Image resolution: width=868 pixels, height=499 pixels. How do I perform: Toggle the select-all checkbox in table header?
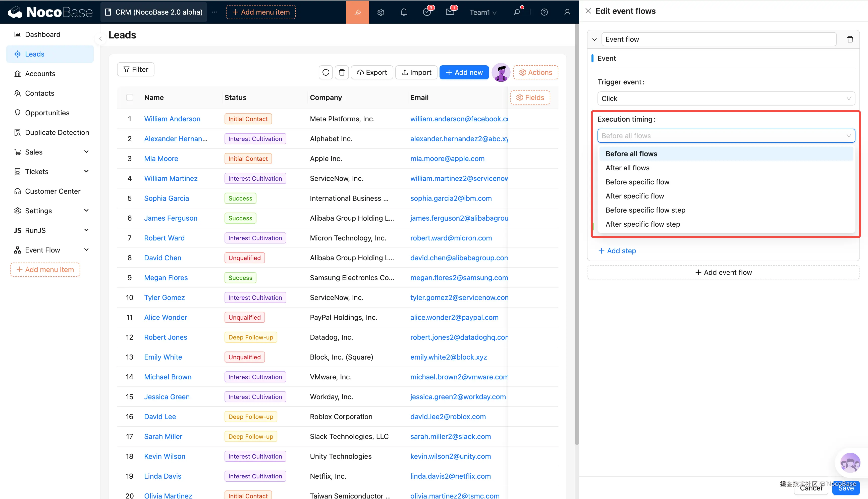point(130,98)
